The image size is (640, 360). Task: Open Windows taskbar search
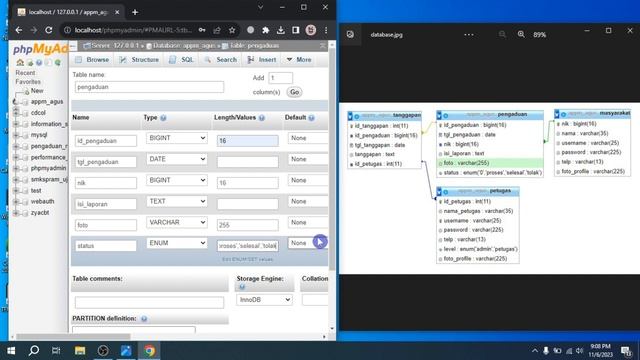pyautogui.click(x=34, y=351)
